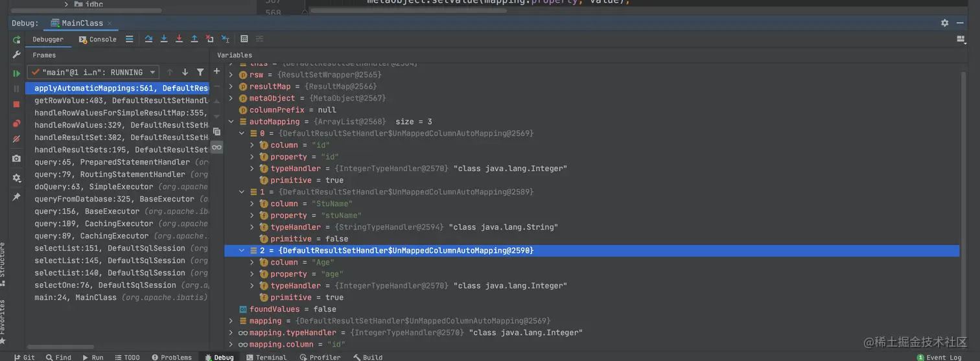Collapse the autoMapping variable node
Screen dimensions: 980x361
click(231, 122)
